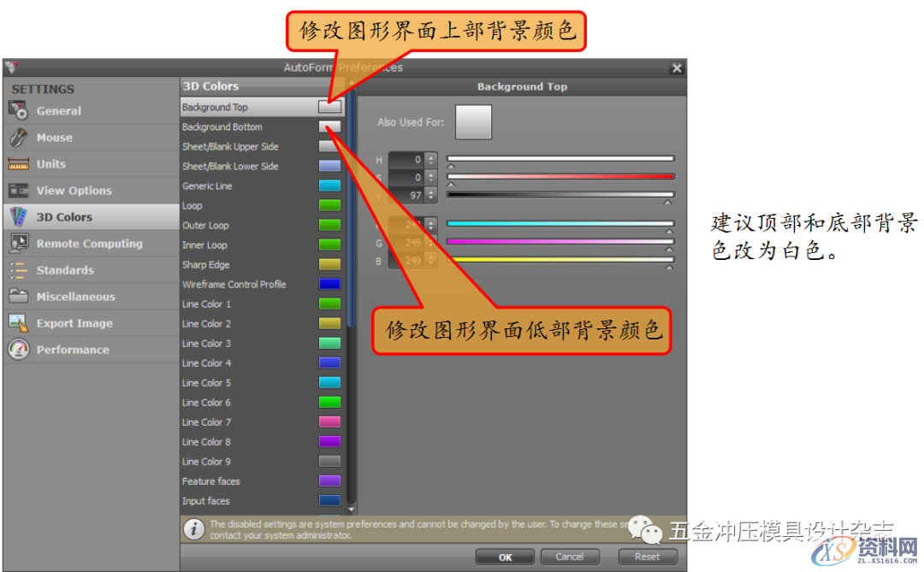This screenshot has height=572, width=924.
Task: Click the Reset button
Action: [x=648, y=556]
